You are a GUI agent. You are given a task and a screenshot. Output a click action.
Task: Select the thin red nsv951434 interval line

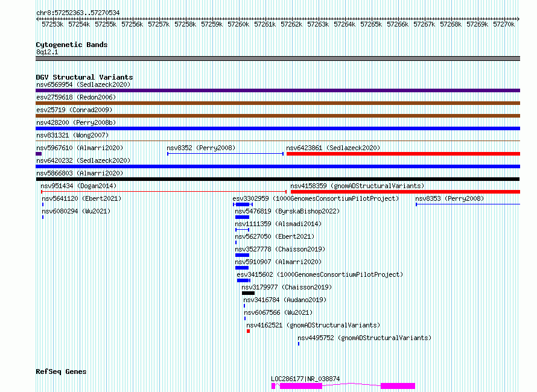click(x=164, y=192)
